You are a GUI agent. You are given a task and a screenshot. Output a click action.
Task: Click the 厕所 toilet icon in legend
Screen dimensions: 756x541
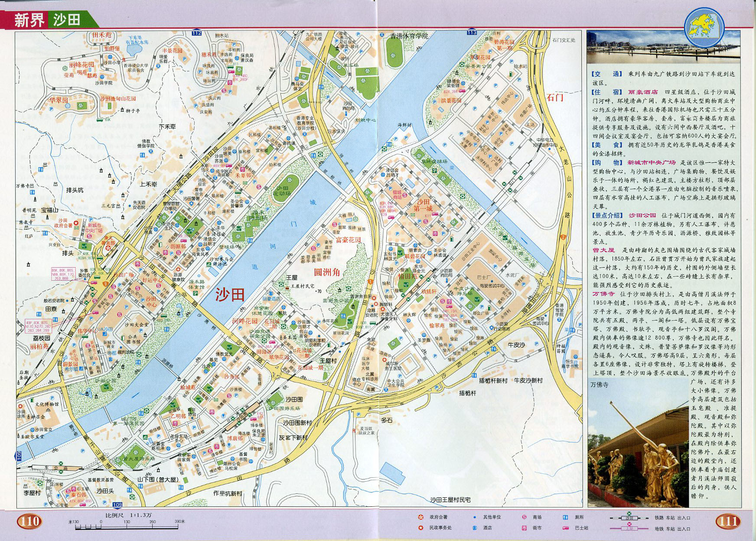(565, 517)
